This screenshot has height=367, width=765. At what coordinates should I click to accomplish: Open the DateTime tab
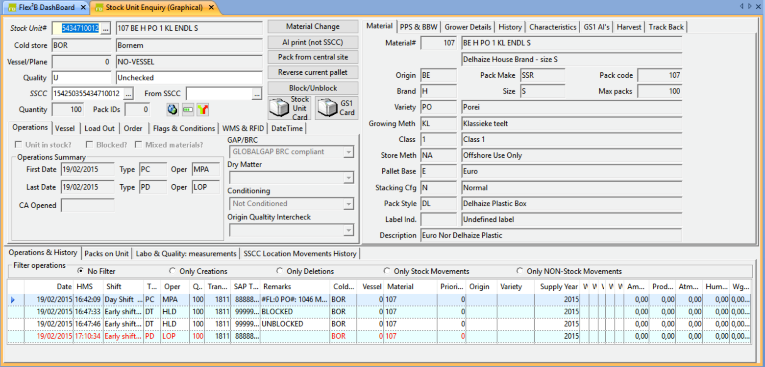coord(287,128)
